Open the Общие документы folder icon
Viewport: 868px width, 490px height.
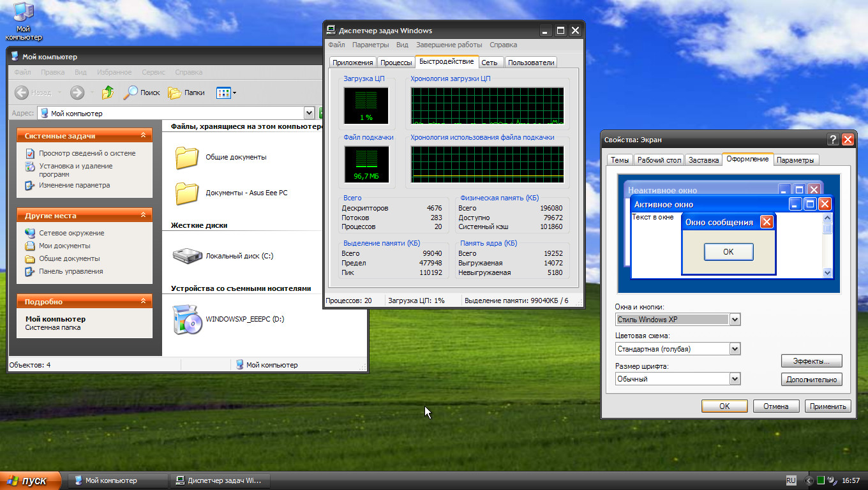click(x=187, y=158)
